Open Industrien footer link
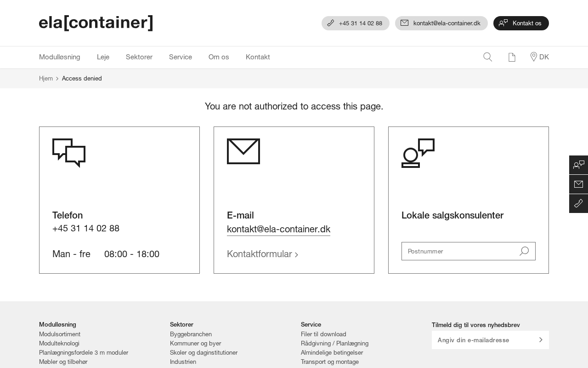Viewport: 588px width, 368px height. [183, 362]
